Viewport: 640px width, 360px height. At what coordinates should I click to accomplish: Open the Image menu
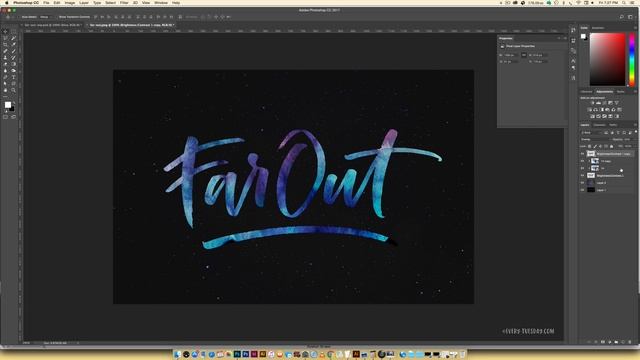pyautogui.click(x=70, y=3)
